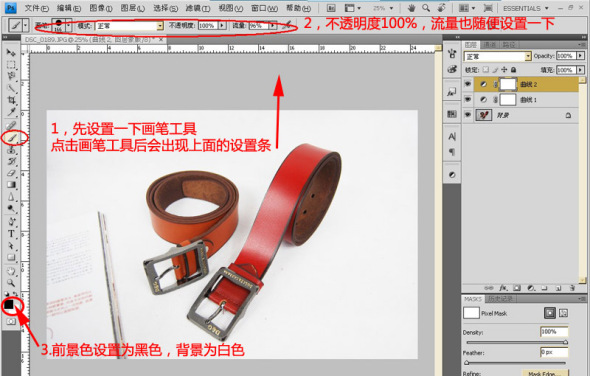590x376 pixels.
Task: Toggle lock transparent pixels
Action: pos(486,70)
